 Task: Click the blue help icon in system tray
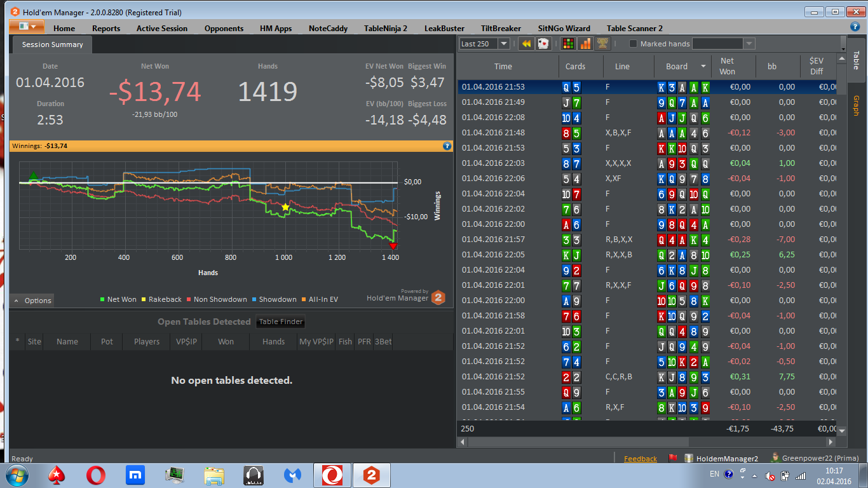728,474
